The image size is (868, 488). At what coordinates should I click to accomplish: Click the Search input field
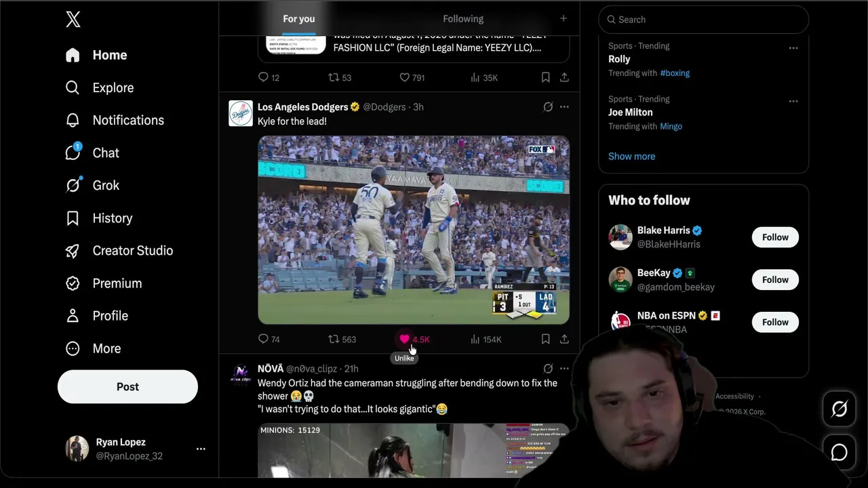tap(704, 20)
